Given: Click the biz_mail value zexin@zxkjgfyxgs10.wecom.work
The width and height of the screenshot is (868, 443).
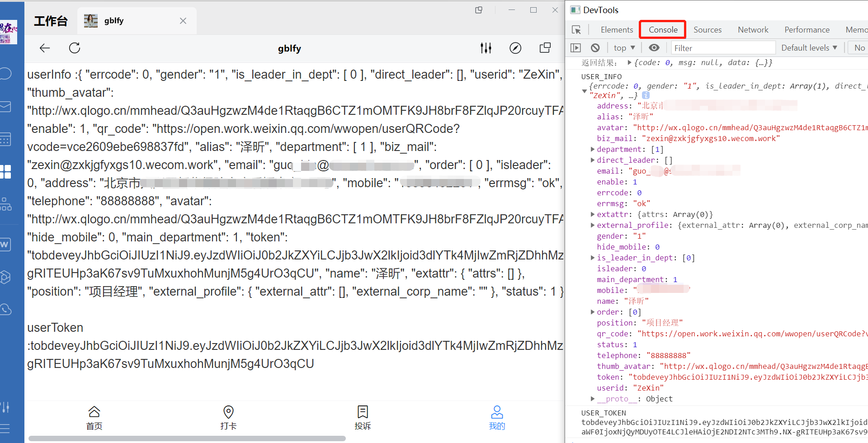Looking at the screenshot, I should (x=711, y=138).
